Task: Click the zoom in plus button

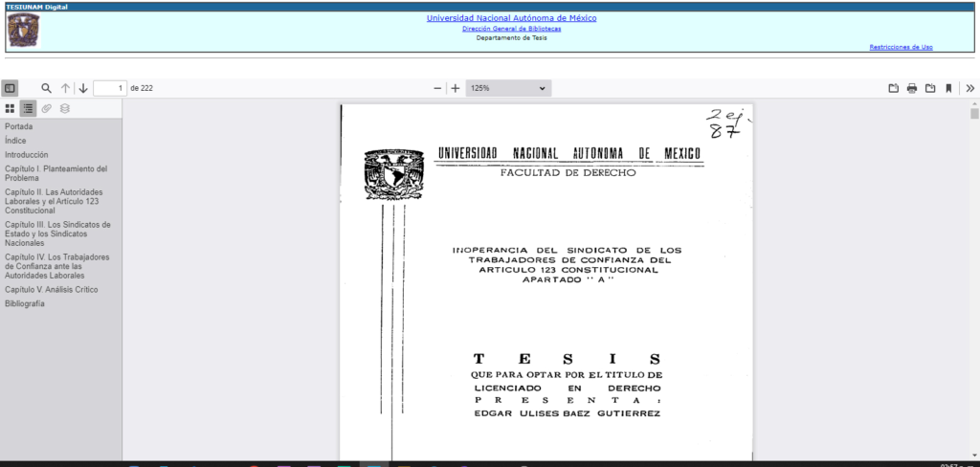Action: point(456,88)
